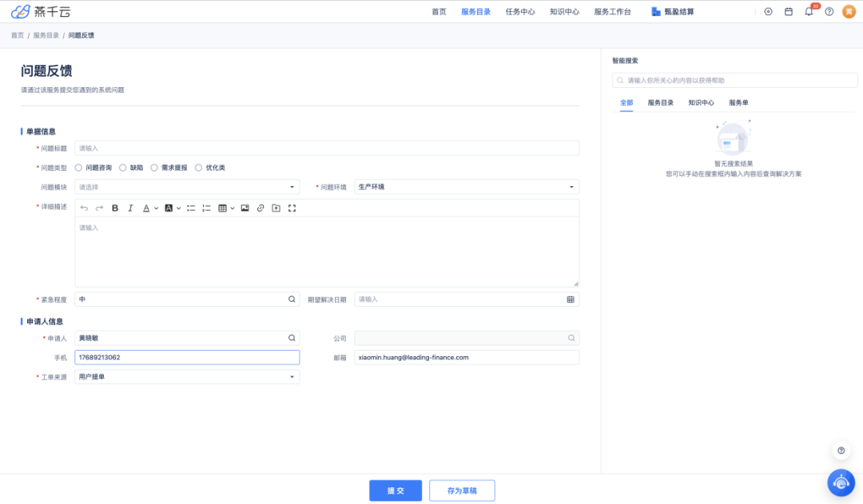This screenshot has width=863, height=504.
Task: Open the 问题模块 dropdown
Action: click(x=187, y=187)
